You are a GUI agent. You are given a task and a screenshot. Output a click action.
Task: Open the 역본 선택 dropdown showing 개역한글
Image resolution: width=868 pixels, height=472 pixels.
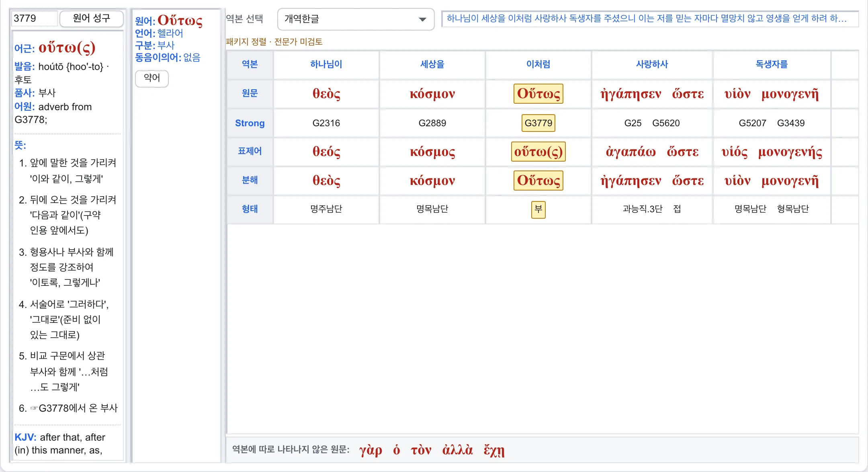pyautogui.click(x=356, y=19)
